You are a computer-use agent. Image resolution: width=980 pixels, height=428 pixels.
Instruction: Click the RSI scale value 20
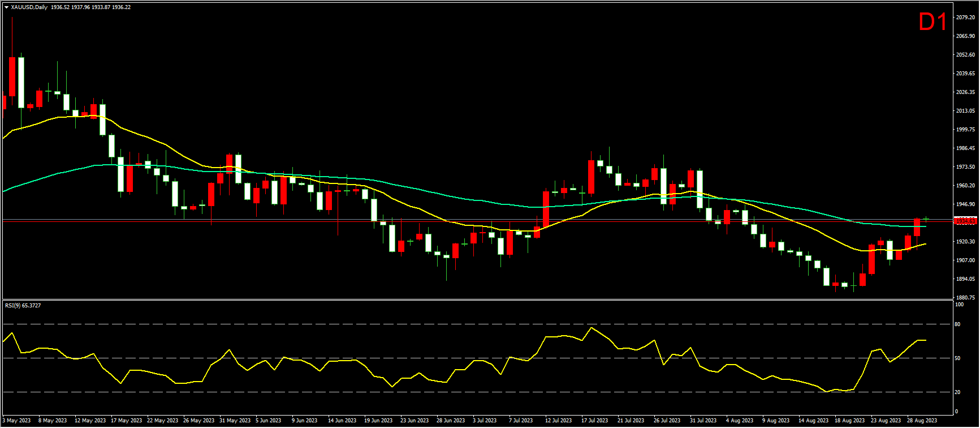(x=957, y=392)
